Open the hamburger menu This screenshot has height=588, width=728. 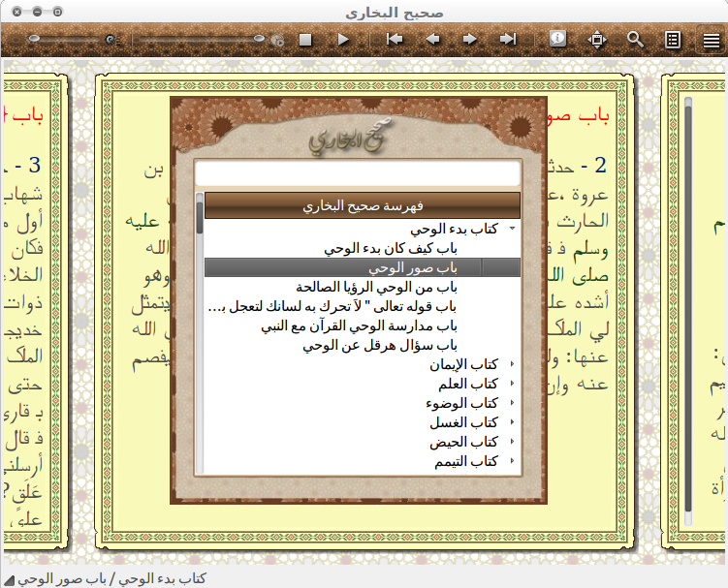(x=712, y=41)
